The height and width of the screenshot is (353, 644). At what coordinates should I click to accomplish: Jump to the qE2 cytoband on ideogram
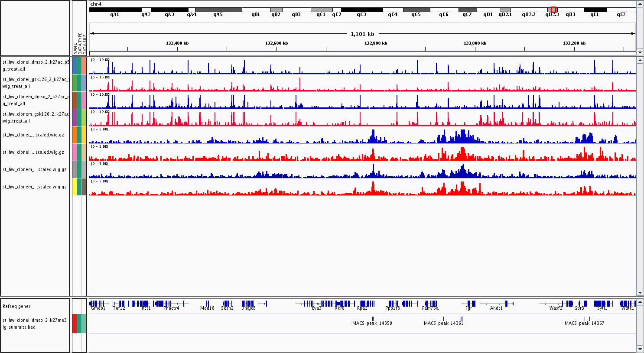coord(621,10)
